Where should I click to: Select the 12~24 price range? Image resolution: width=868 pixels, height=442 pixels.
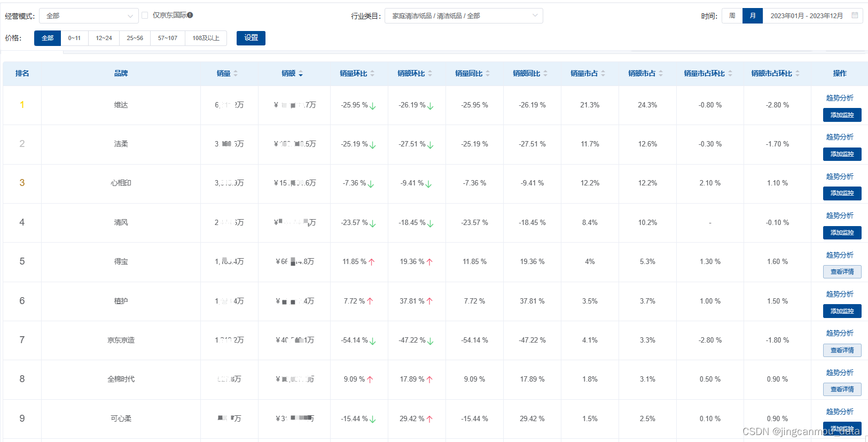(x=104, y=38)
